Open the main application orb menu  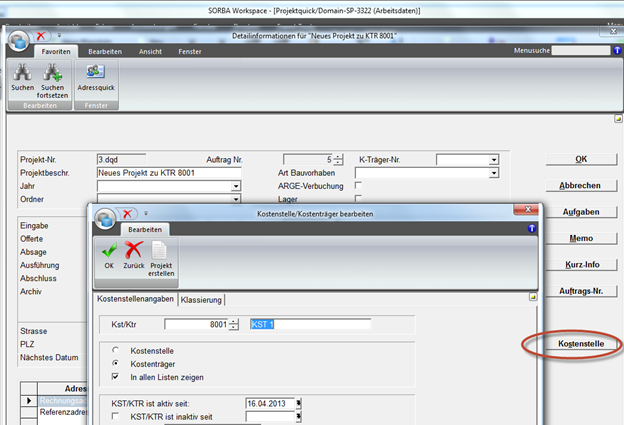19,40
